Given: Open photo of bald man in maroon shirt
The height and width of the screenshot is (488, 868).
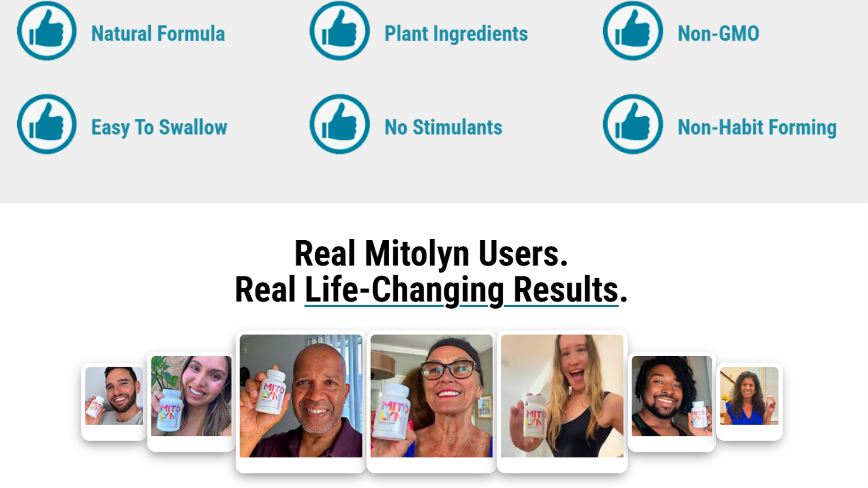Looking at the screenshot, I should tap(301, 402).
